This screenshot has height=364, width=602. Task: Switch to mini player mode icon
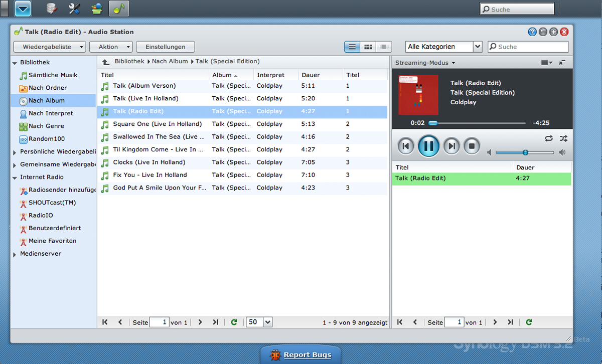coord(562,63)
